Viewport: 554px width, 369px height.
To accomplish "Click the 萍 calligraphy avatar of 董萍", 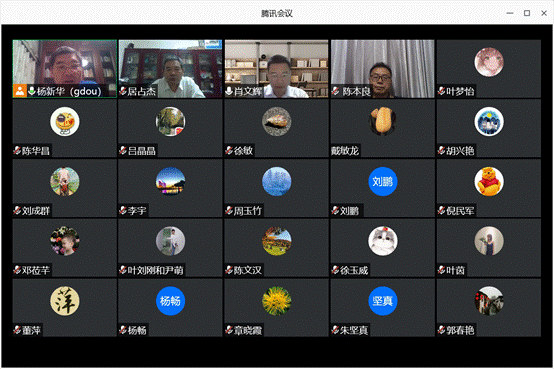I will click(x=65, y=301).
